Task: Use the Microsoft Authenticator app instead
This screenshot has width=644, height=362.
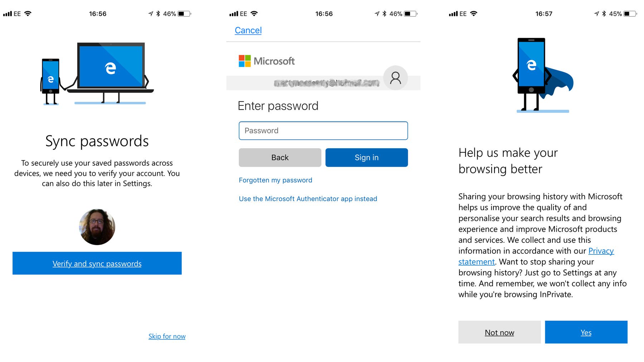Action: click(308, 199)
